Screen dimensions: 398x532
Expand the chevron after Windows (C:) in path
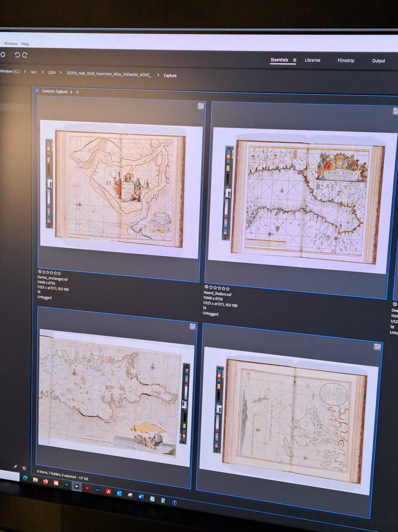pyautogui.click(x=25, y=71)
